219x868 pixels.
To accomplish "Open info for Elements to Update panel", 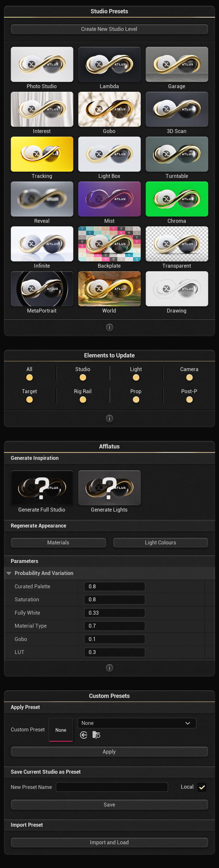I will coord(109,418).
